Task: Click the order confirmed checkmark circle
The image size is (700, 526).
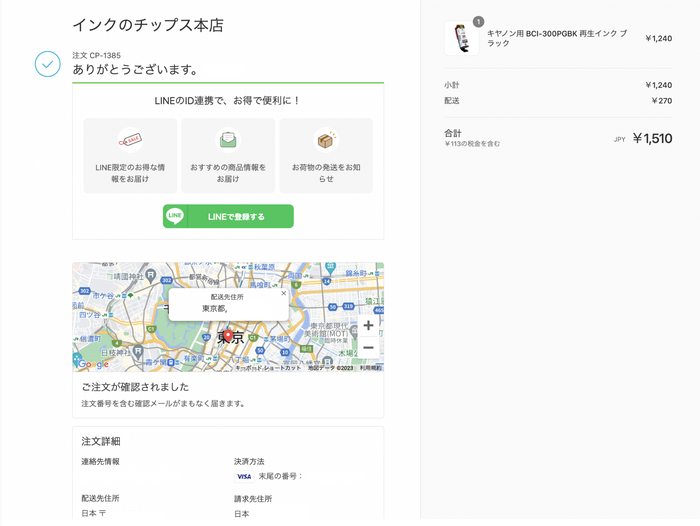Action: pyautogui.click(x=48, y=64)
